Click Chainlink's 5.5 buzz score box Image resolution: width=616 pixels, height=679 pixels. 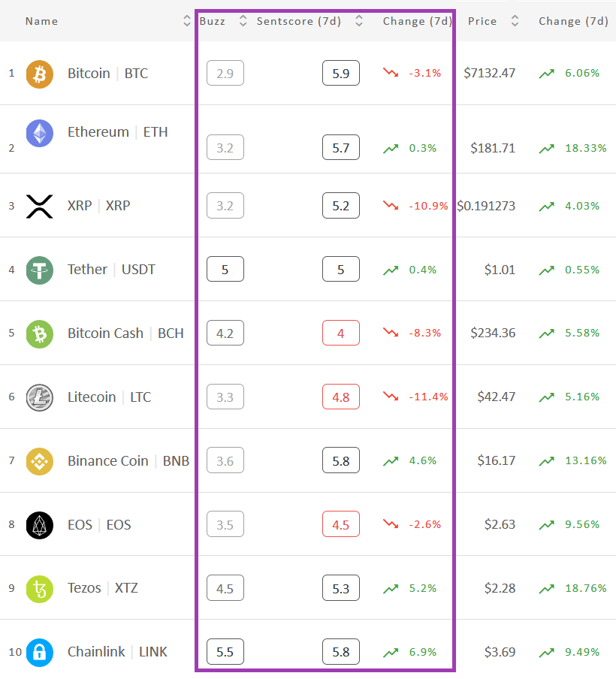tap(225, 652)
